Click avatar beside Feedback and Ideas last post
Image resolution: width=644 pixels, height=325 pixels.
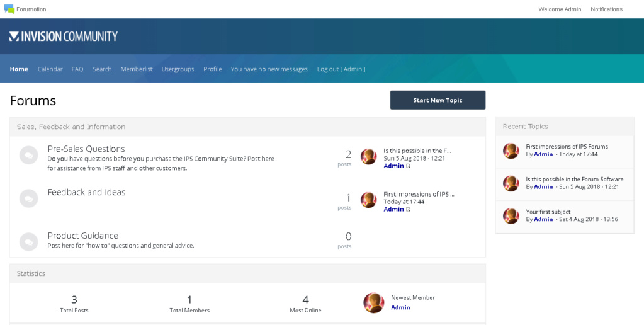(x=368, y=200)
